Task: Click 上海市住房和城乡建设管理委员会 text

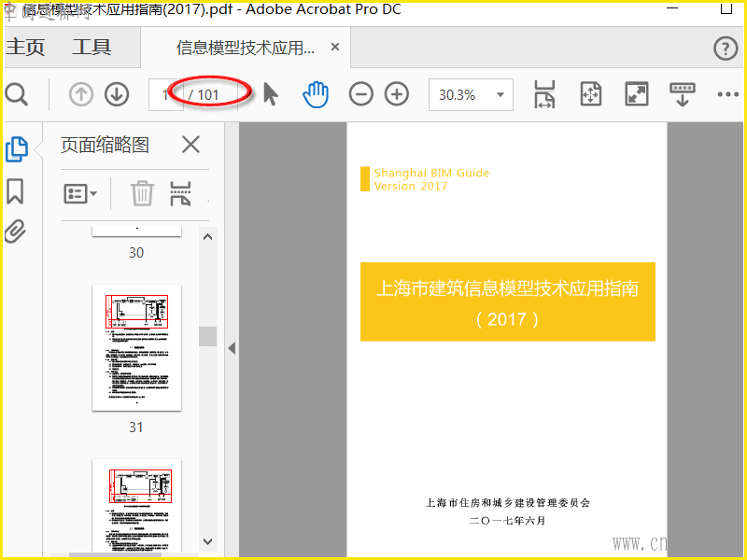Action: coord(508,502)
